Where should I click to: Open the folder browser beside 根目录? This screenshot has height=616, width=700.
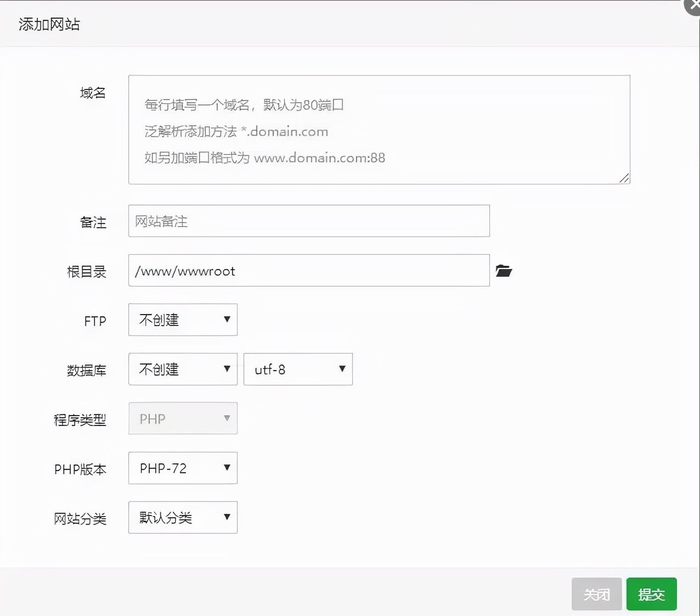pos(504,270)
